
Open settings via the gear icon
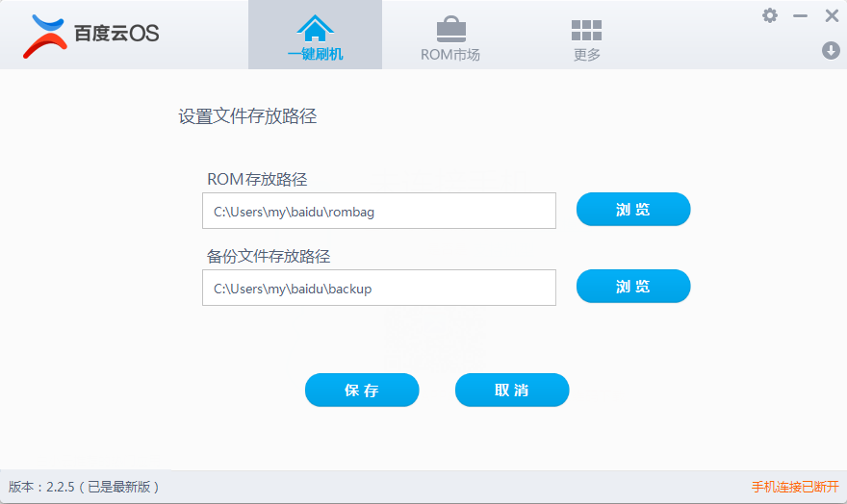770,15
